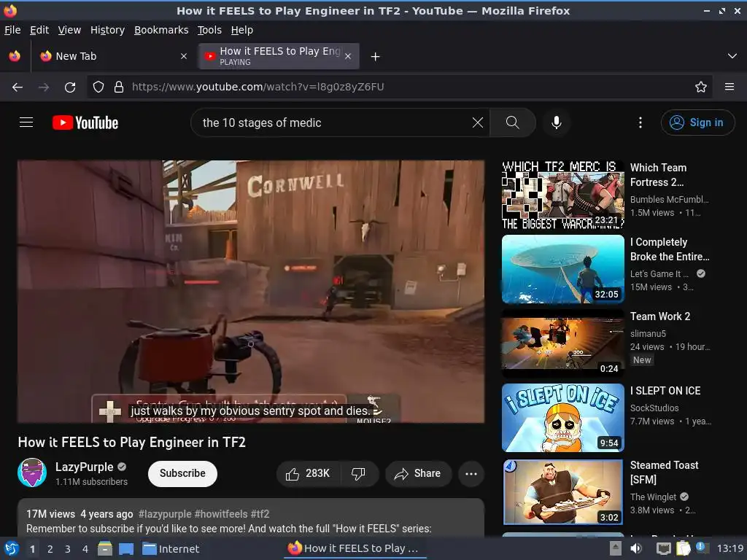Screen dimensions: 747x560
Task: Go to the YouTube home logo
Action: pyautogui.click(x=85, y=122)
